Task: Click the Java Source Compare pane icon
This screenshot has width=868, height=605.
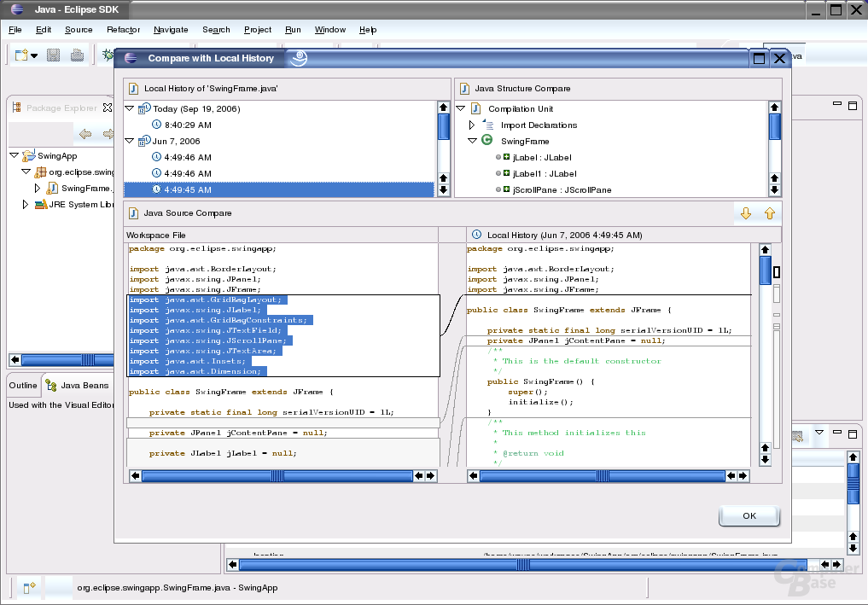Action: tap(133, 213)
